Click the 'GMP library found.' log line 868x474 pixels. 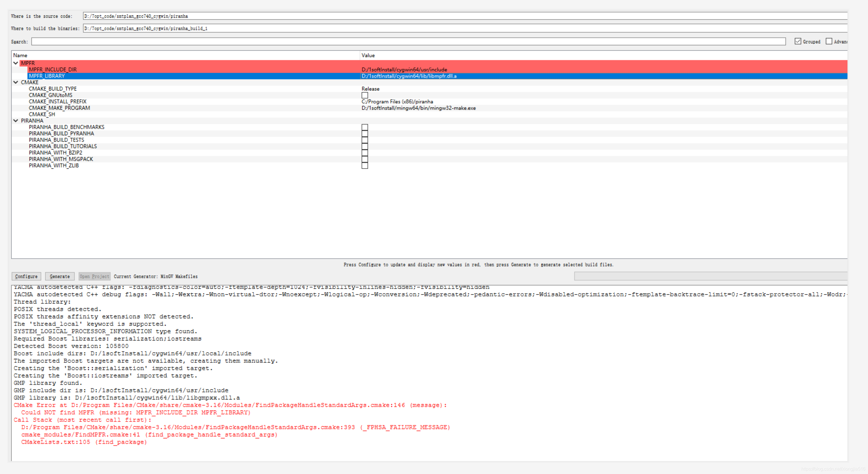click(x=48, y=383)
